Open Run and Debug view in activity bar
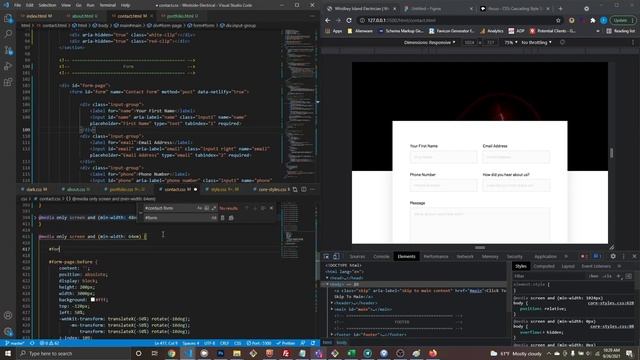 tap(8, 66)
